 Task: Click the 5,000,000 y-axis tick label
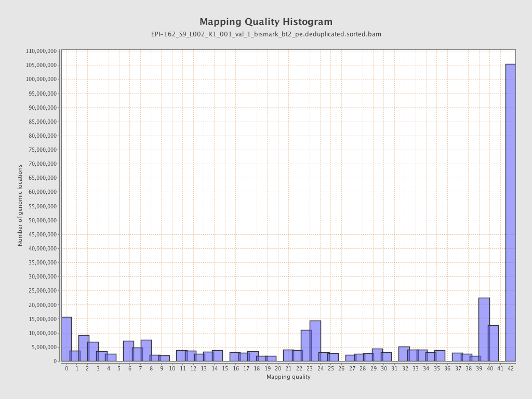[x=44, y=347]
